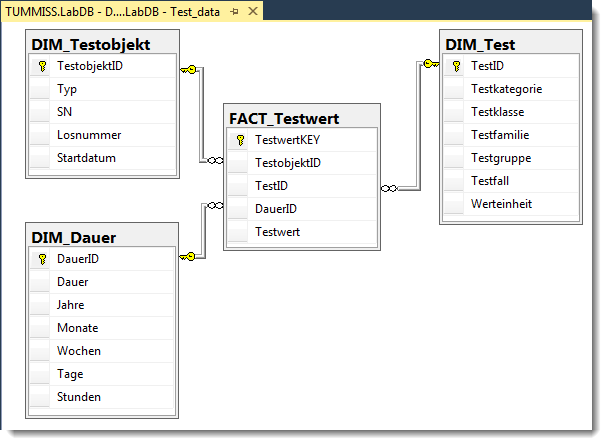Select infinity endpoint beside FACT TestobjektID row
The width and height of the screenshot is (607, 445).
pos(215,160)
